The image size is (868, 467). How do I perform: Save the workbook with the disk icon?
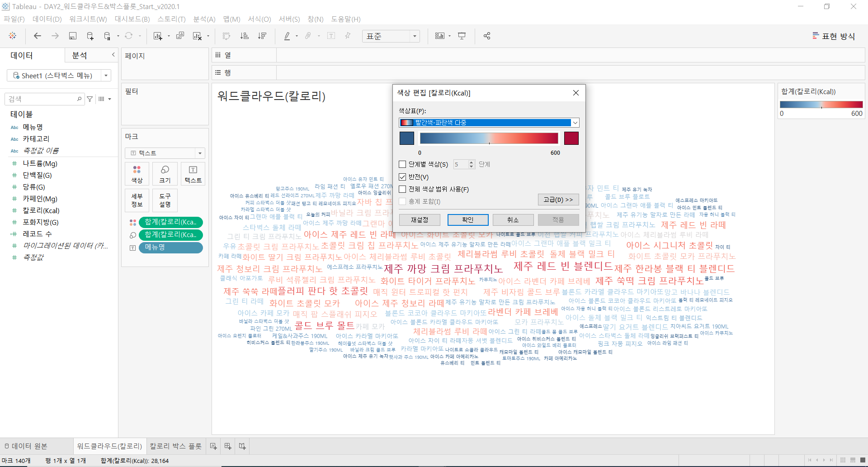pos(72,36)
